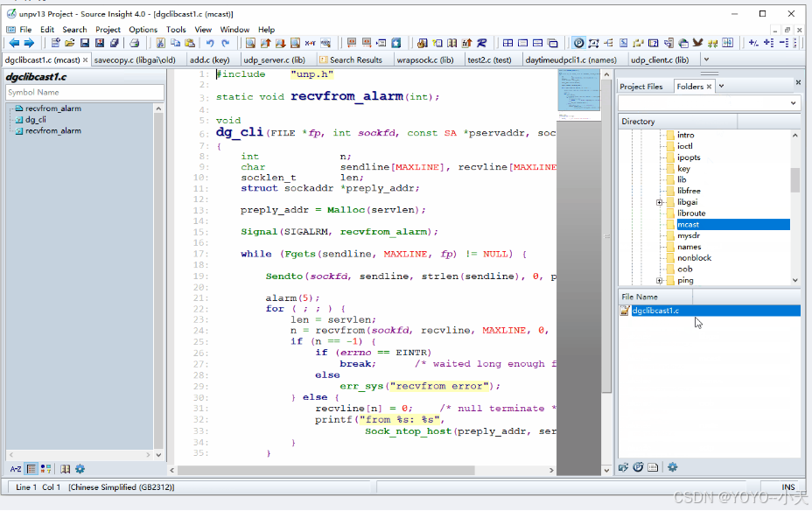Focus the Symbol Name search field

(84, 92)
